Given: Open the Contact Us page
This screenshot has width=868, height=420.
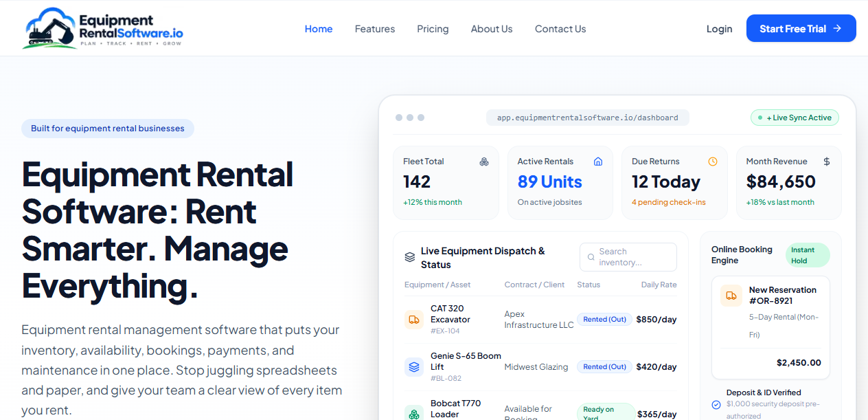Looking at the screenshot, I should pos(560,29).
